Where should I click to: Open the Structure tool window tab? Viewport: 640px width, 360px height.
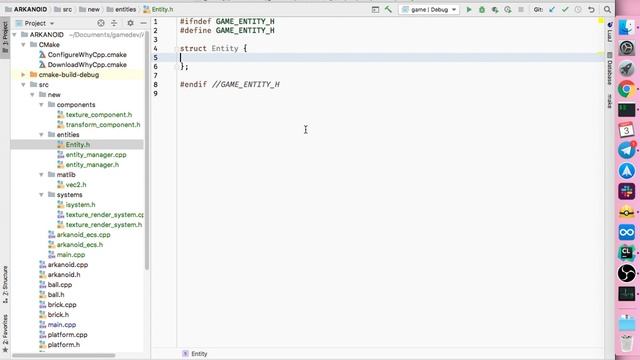tap(5, 284)
